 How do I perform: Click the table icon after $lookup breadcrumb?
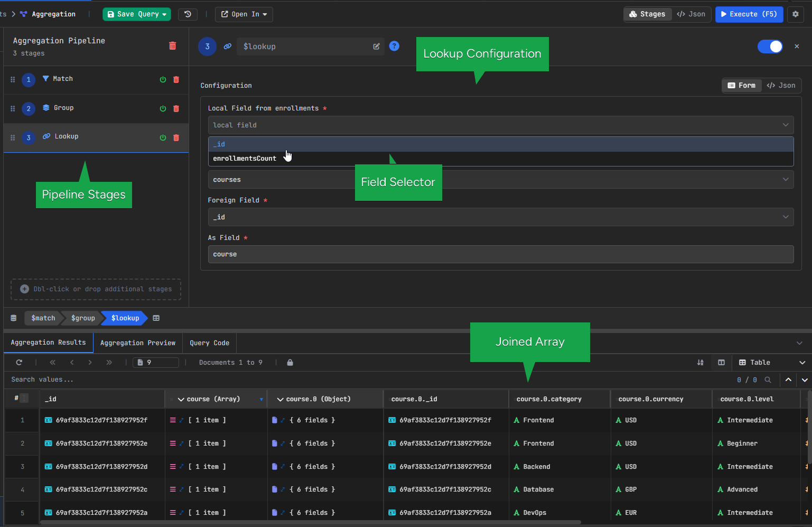pos(156,318)
